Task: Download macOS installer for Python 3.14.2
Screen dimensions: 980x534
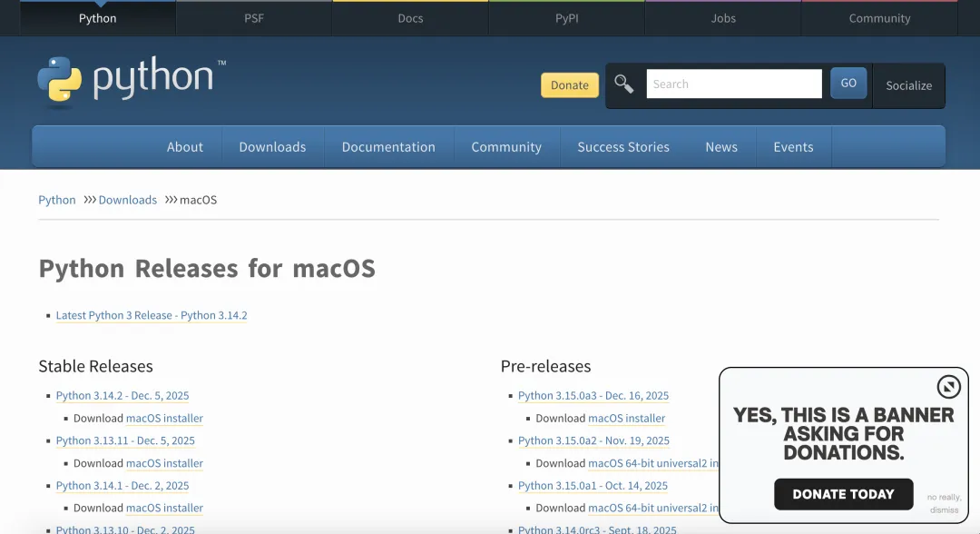Action: 164,419
